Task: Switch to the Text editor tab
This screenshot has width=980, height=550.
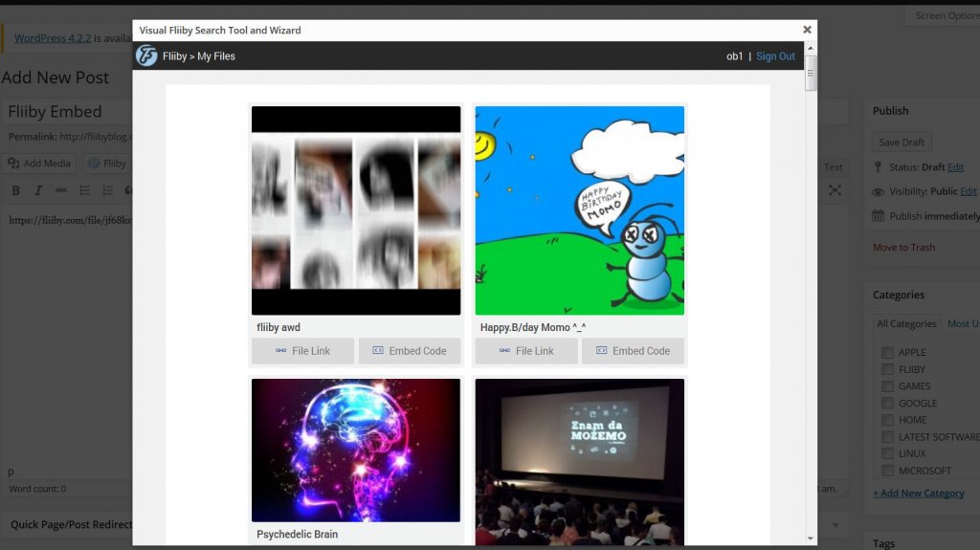Action: click(x=833, y=166)
